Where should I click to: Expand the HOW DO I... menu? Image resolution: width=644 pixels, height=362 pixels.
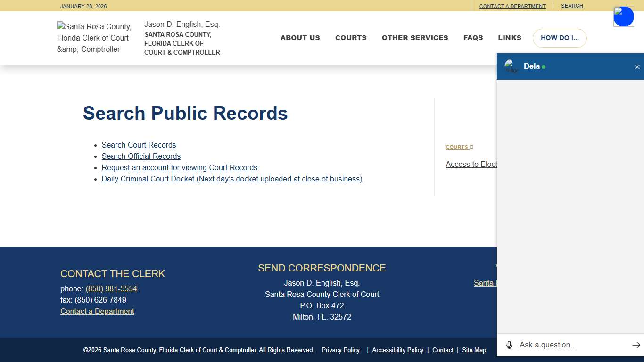pyautogui.click(x=560, y=38)
